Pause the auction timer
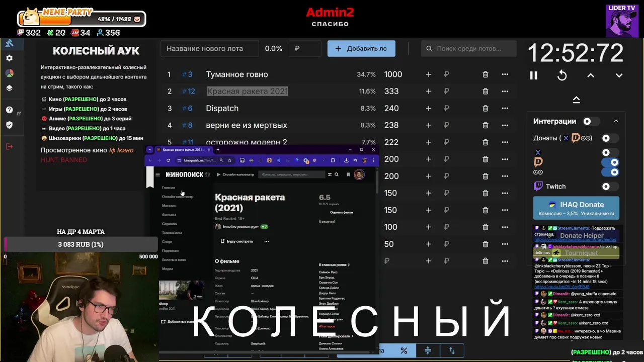This screenshot has width=644, height=362. pos(533,75)
